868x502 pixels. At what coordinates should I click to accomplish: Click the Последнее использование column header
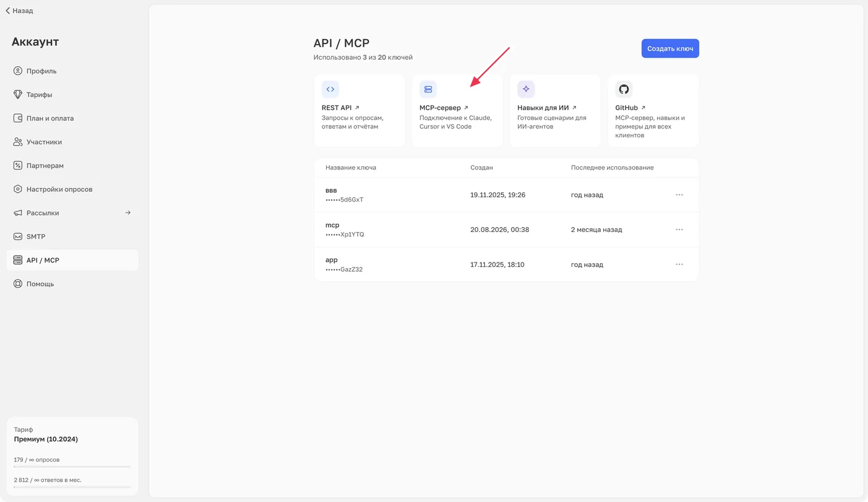coord(612,168)
